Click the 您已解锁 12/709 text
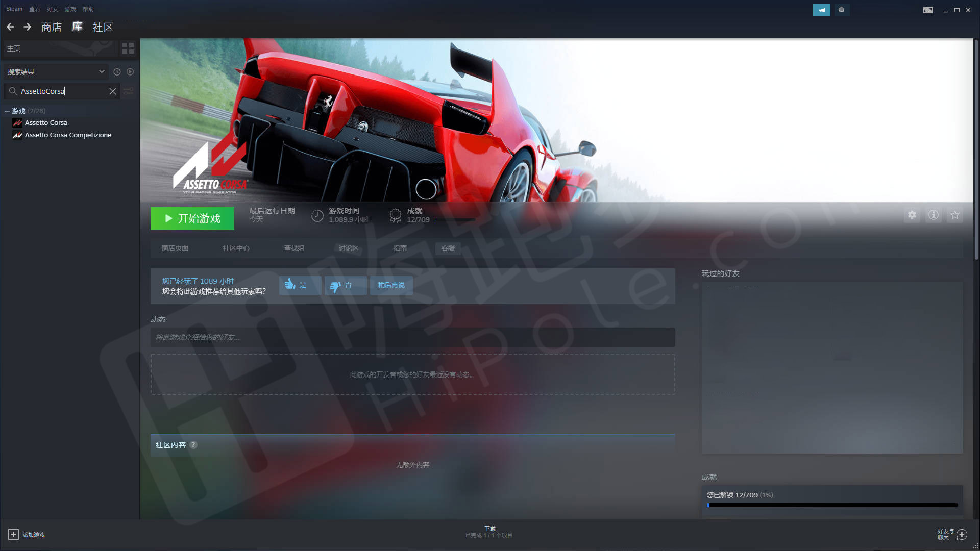 pyautogui.click(x=732, y=495)
